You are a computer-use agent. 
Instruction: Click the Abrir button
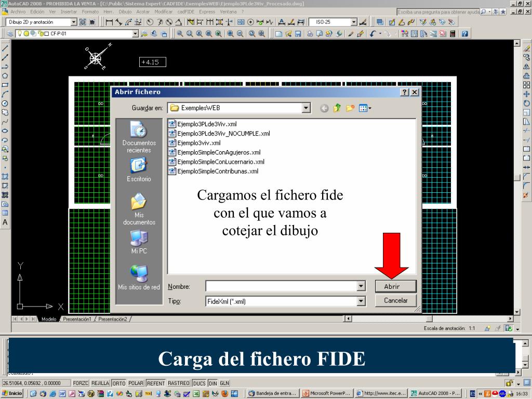pos(395,286)
